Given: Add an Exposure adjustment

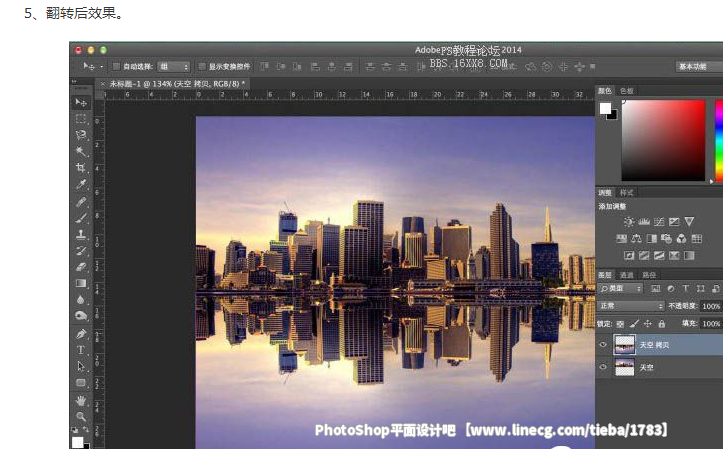Looking at the screenshot, I should (674, 222).
